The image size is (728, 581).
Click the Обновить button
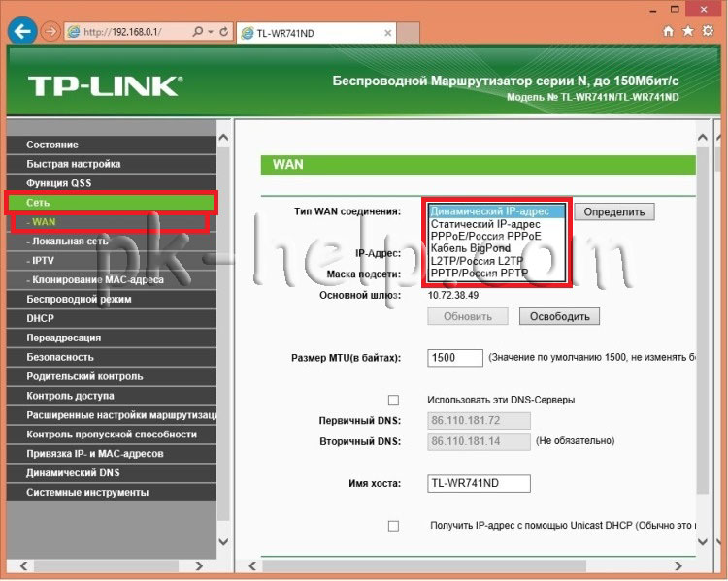coord(468,317)
